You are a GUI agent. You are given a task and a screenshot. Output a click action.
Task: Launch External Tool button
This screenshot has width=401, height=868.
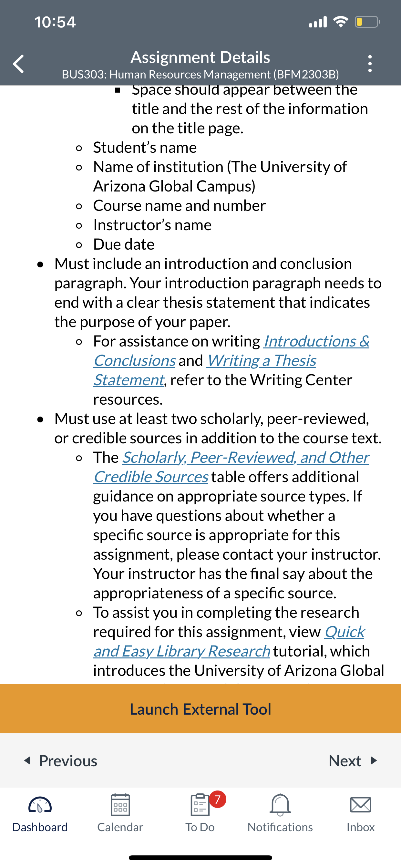pyautogui.click(x=200, y=708)
